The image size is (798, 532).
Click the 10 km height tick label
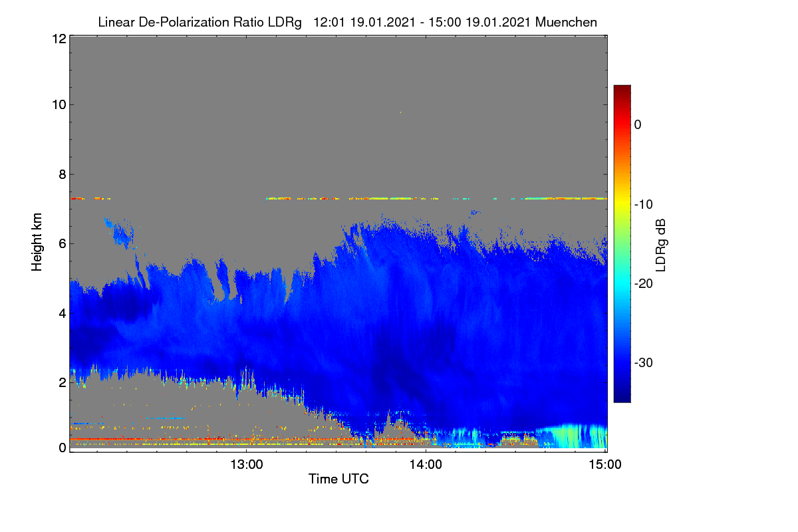(59, 104)
